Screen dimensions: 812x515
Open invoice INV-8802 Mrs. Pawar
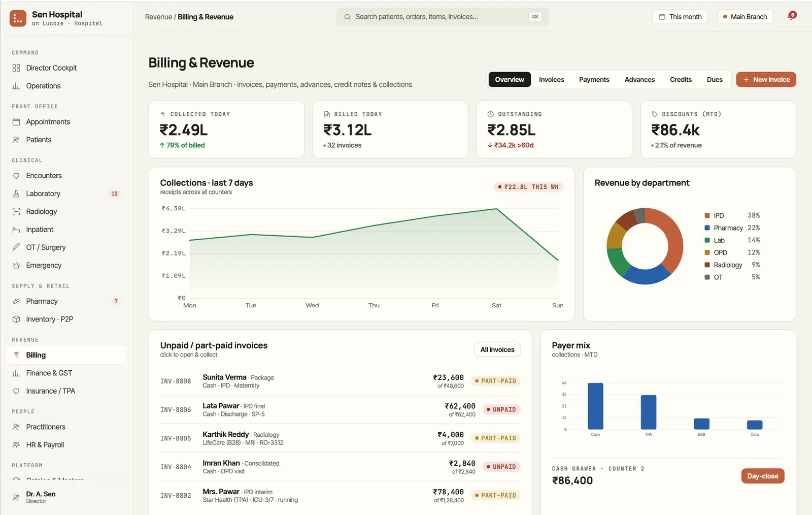click(x=340, y=495)
